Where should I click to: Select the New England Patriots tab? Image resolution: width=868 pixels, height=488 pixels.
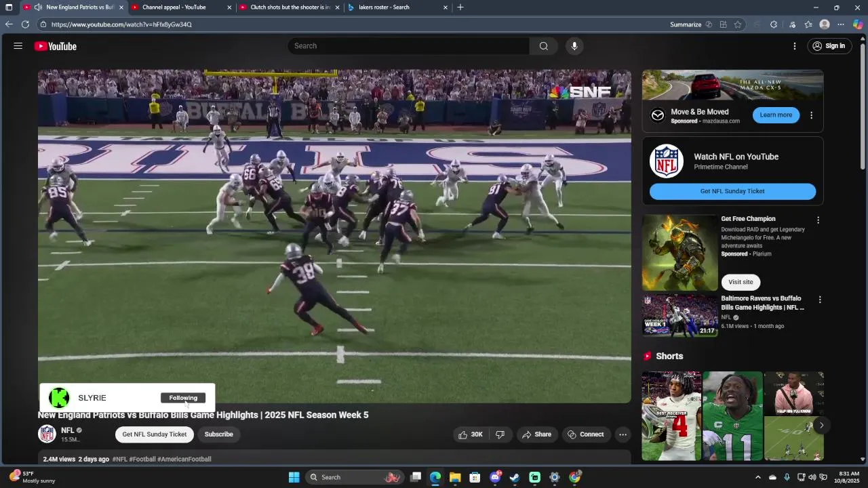coord(73,7)
